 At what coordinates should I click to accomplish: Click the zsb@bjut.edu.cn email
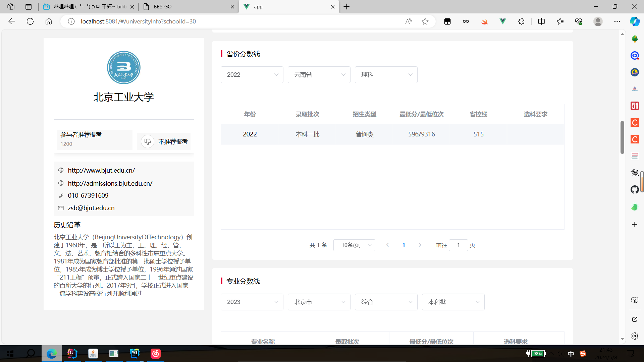point(91,208)
